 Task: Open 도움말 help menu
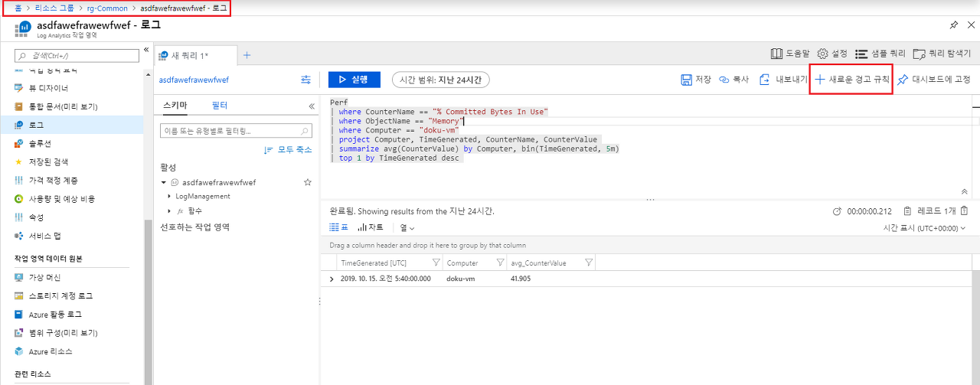coord(790,54)
